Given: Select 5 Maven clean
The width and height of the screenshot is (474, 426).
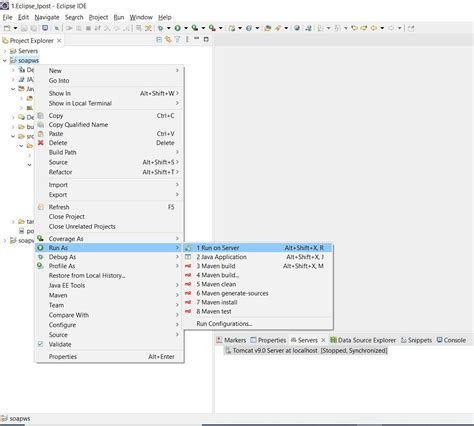Looking at the screenshot, I should pos(258,284).
